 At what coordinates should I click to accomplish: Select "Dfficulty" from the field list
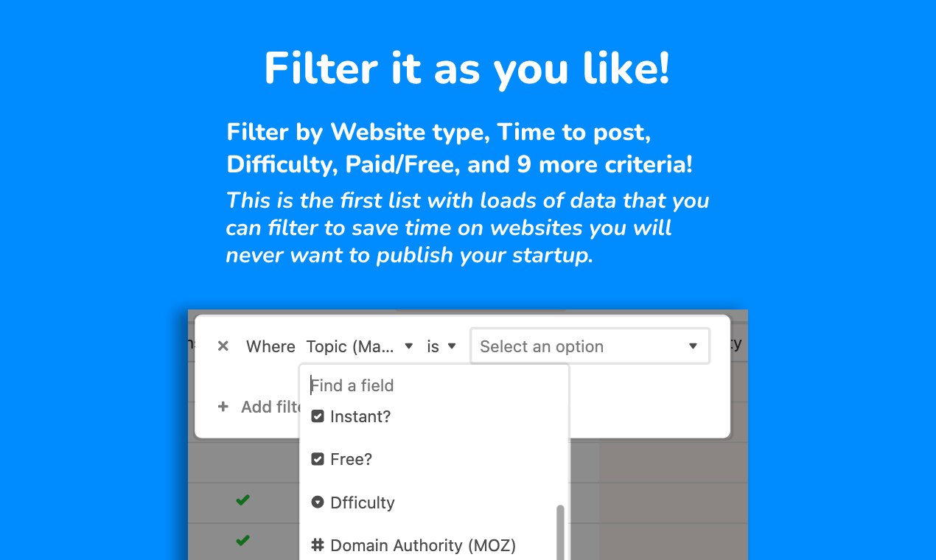pyautogui.click(x=362, y=502)
